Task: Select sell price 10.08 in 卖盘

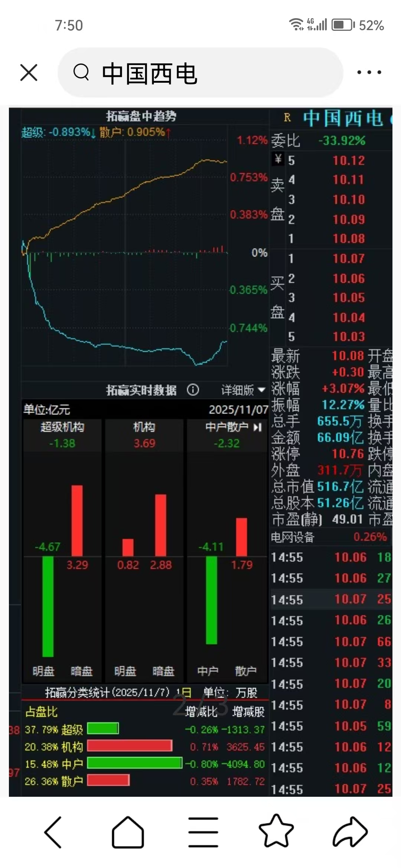Action: (x=349, y=239)
